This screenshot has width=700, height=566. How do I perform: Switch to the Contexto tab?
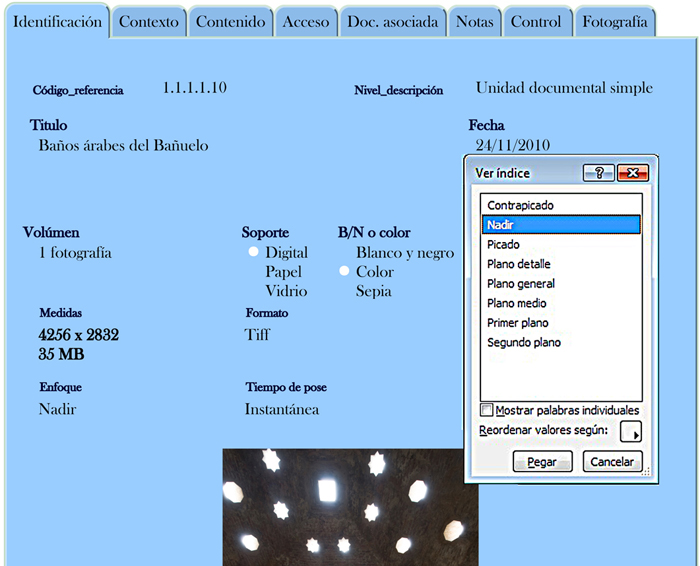tap(149, 22)
